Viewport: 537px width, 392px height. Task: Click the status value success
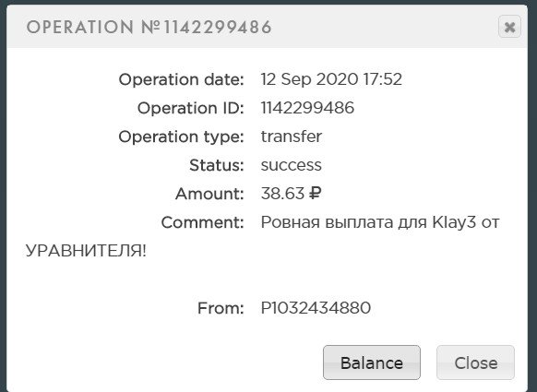[292, 165]
